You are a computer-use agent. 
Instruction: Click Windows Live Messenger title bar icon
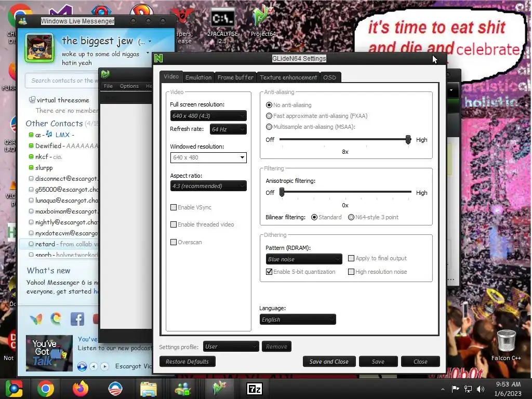tap(23, 21)
